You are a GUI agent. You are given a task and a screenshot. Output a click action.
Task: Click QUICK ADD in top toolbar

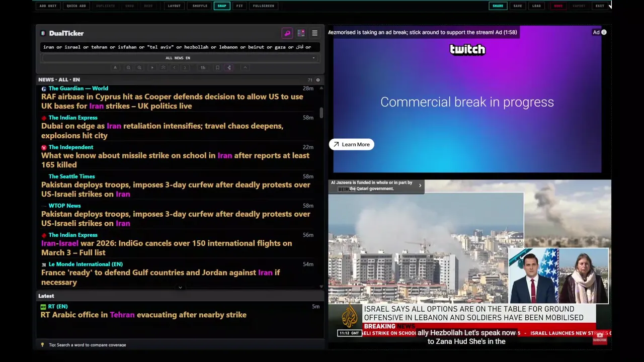pos(76,6)
